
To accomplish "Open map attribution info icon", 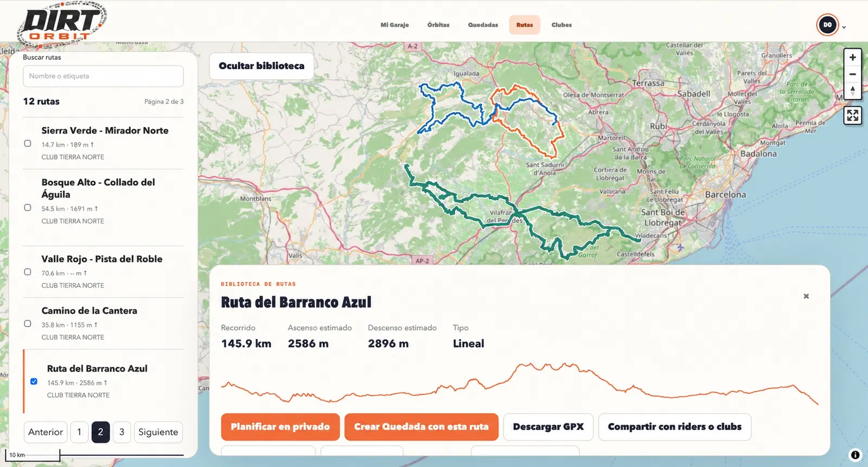I will pyautogui.click(x=855, y=455).
